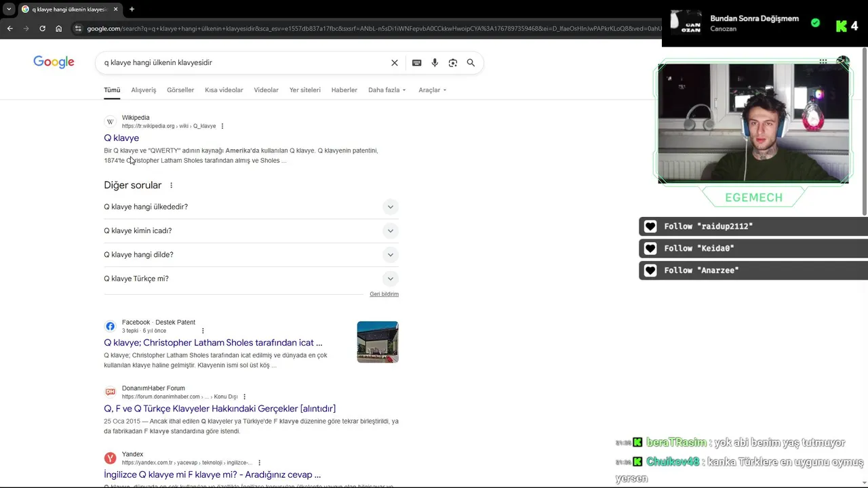Focus the Google search text field
The height and width of the screenshot is (488, 868).
(x=244, y=62)
